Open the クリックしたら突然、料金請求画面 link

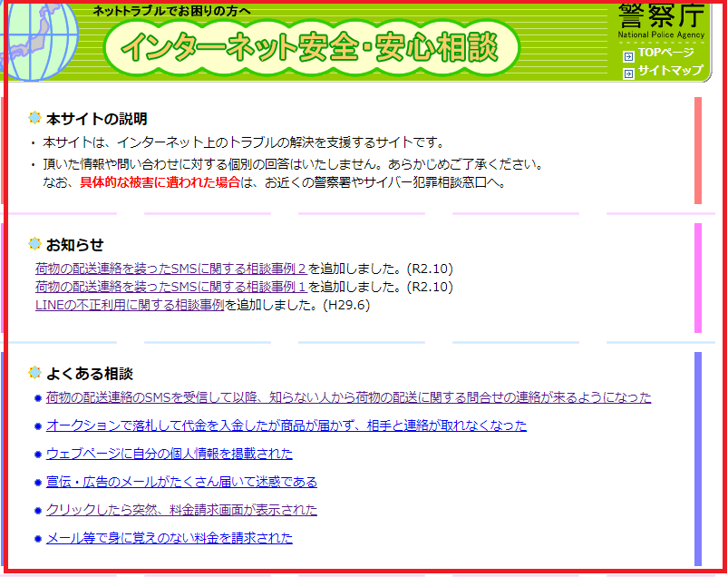click(x=181, y=510)
